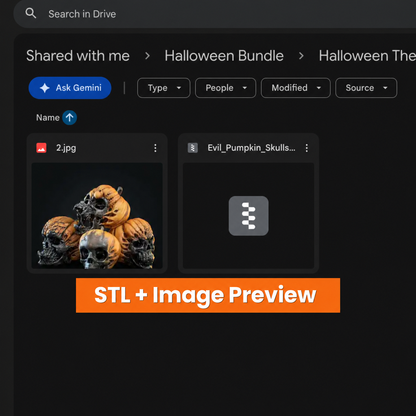This screenshot has width=416, height=416.
Task: Select the 2.jpg file name
Action: [x=66, y=148]
